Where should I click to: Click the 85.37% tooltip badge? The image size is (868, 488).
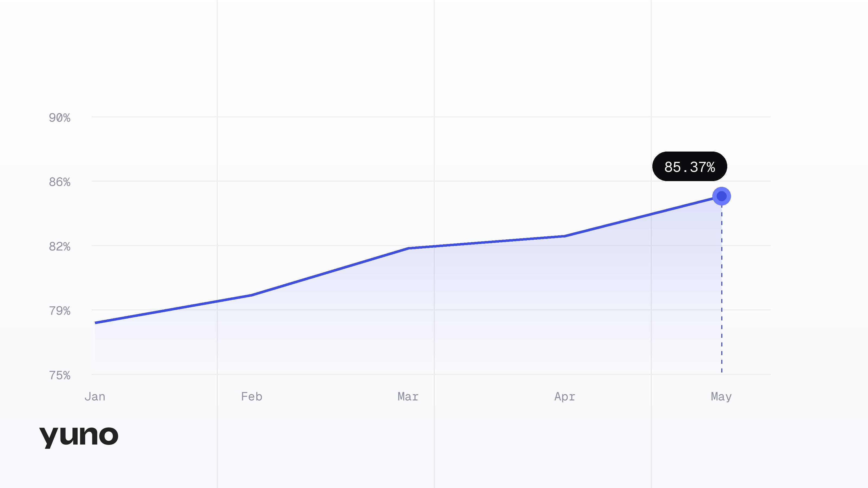click(x=690, y=166)
